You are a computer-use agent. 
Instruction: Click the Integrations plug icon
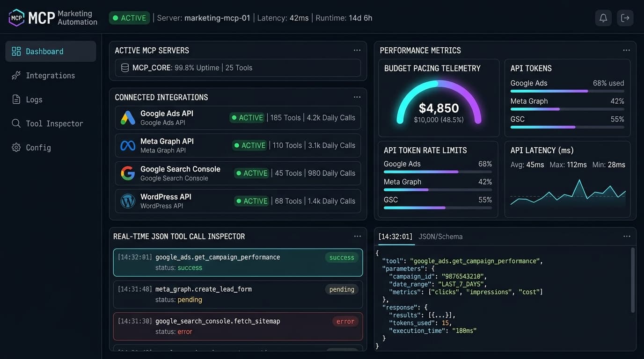click(x=16, y=75)
